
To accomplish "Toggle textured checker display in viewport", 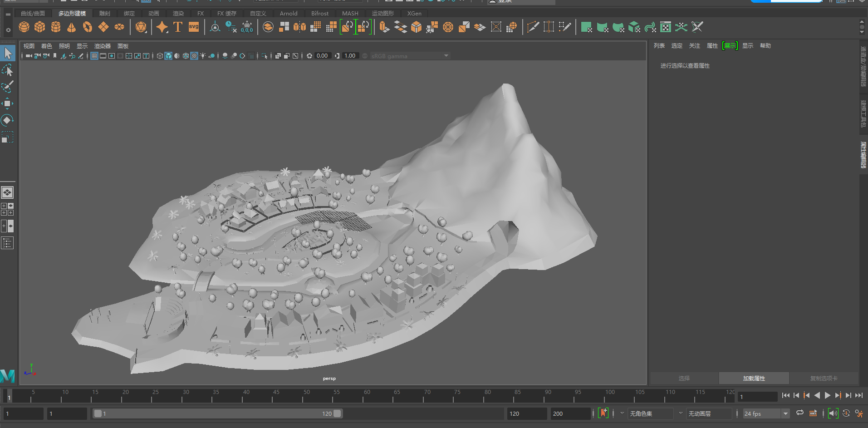I will [x=194, y=56].
